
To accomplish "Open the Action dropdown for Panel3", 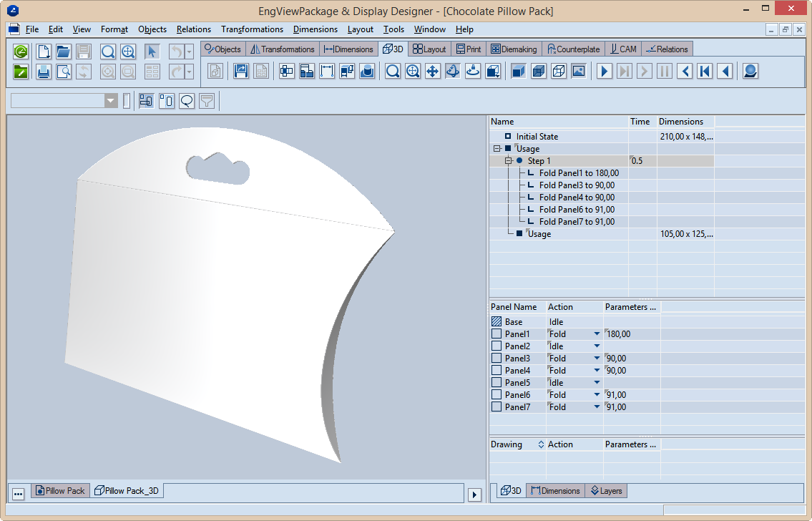I will point(597,359).
